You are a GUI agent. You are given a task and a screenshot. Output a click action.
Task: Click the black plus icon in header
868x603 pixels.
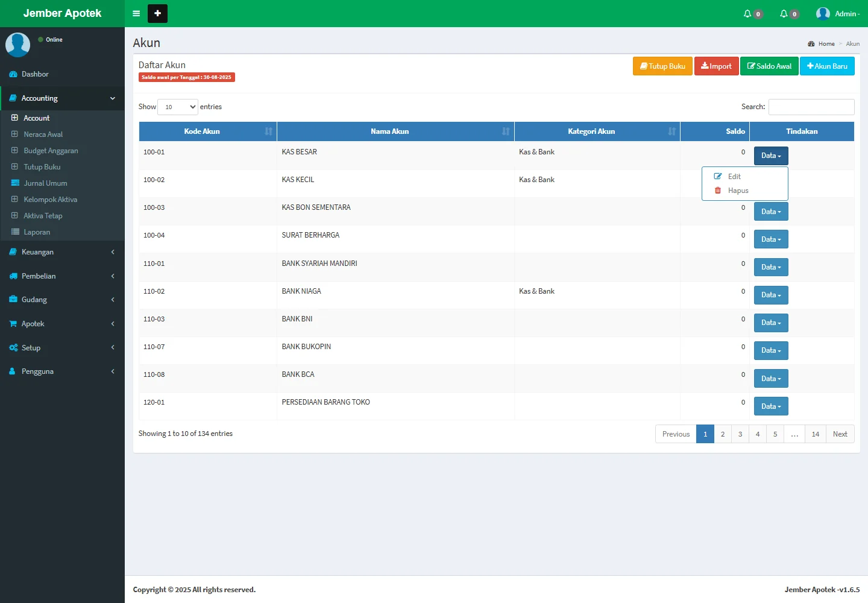point(157,13)
